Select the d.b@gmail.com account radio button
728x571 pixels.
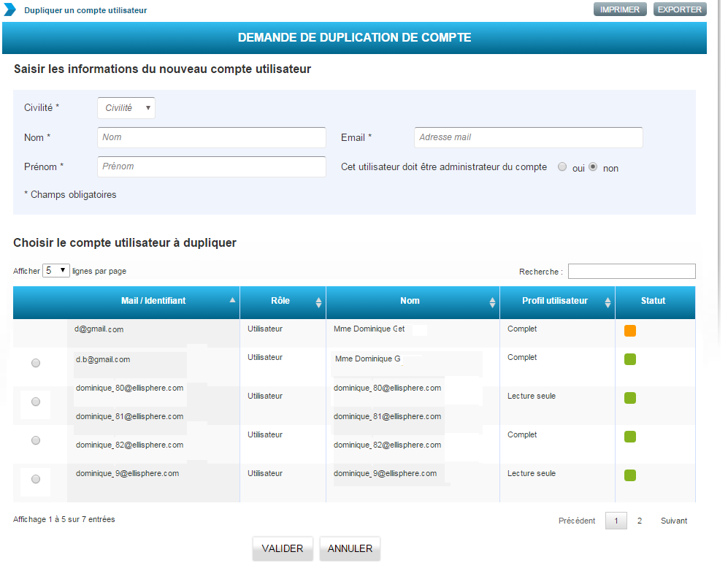tap(36, 363)
